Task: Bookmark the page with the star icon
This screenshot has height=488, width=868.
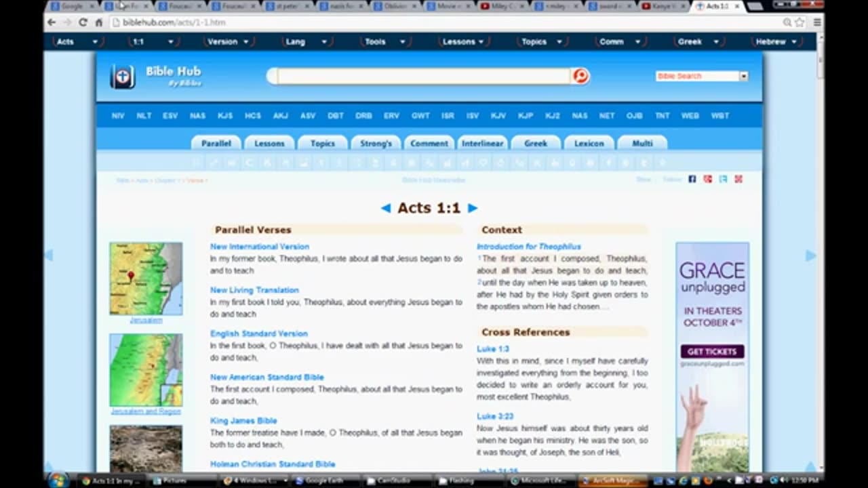Action: (800, 22)
